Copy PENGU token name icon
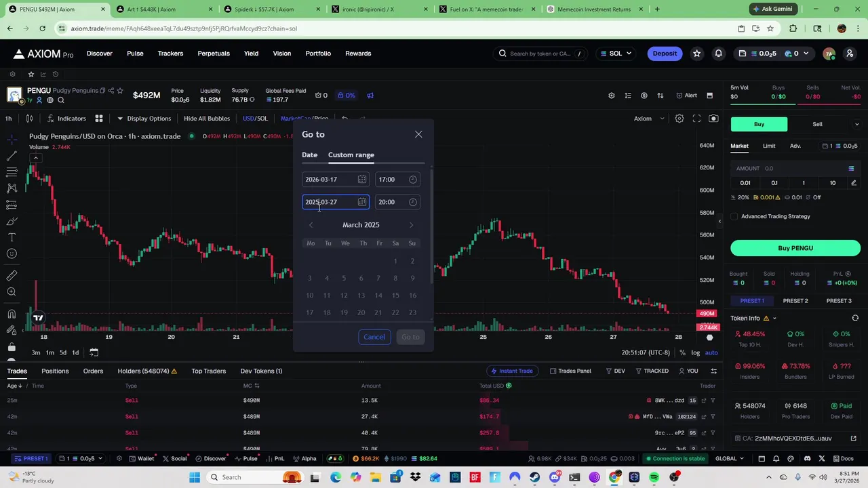 point(102,91)
